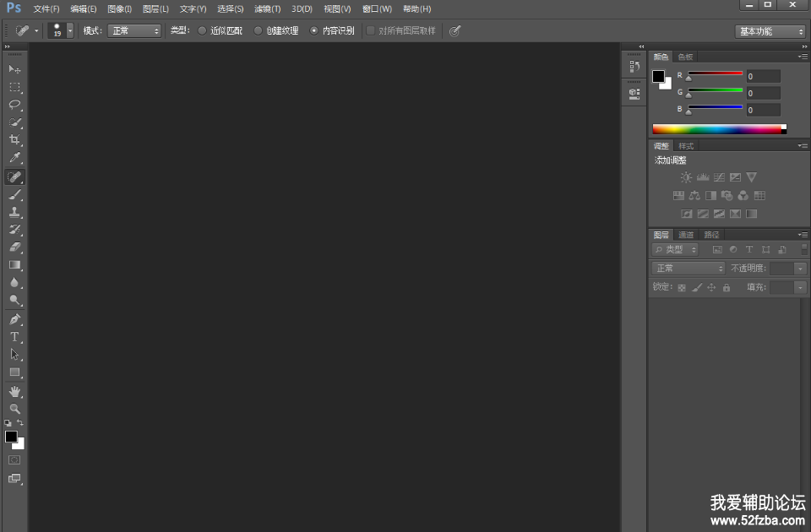The image size is (811, 532).
Task: Select the Eraser tool
Action: tap(14, 247)
